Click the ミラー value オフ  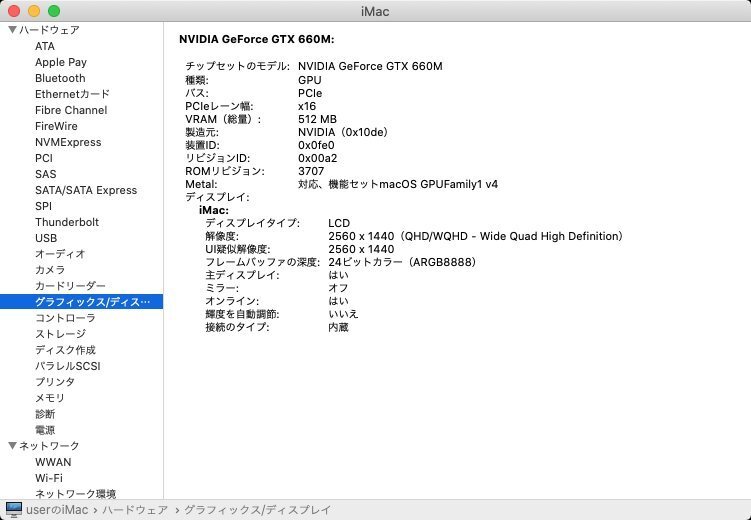tap(338, 288)
